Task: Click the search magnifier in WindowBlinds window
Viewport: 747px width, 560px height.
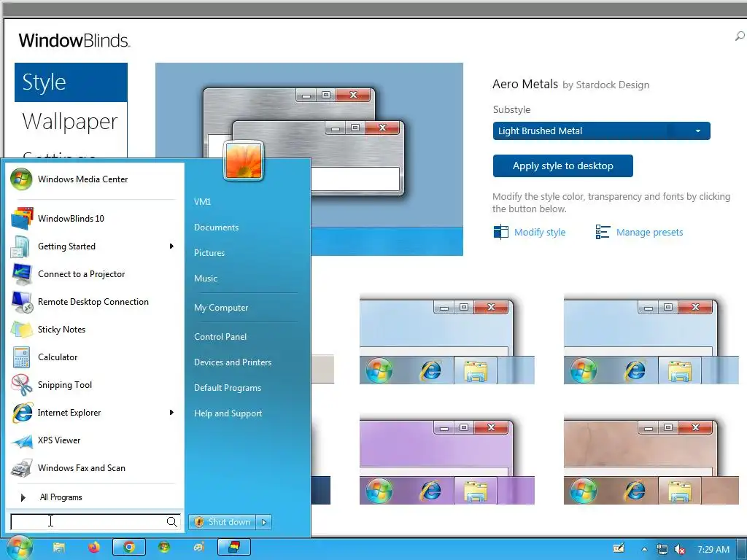Action: [x=740, y=36]
